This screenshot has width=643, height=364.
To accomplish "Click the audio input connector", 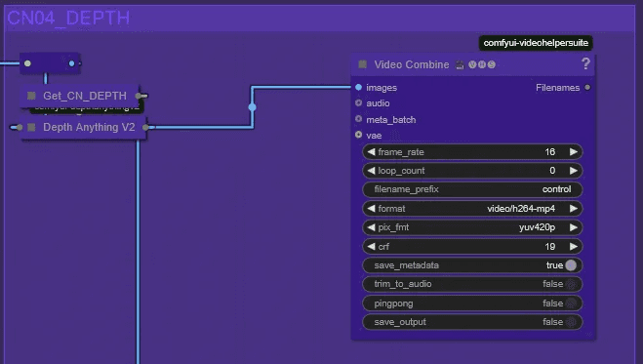I will 358,102.
